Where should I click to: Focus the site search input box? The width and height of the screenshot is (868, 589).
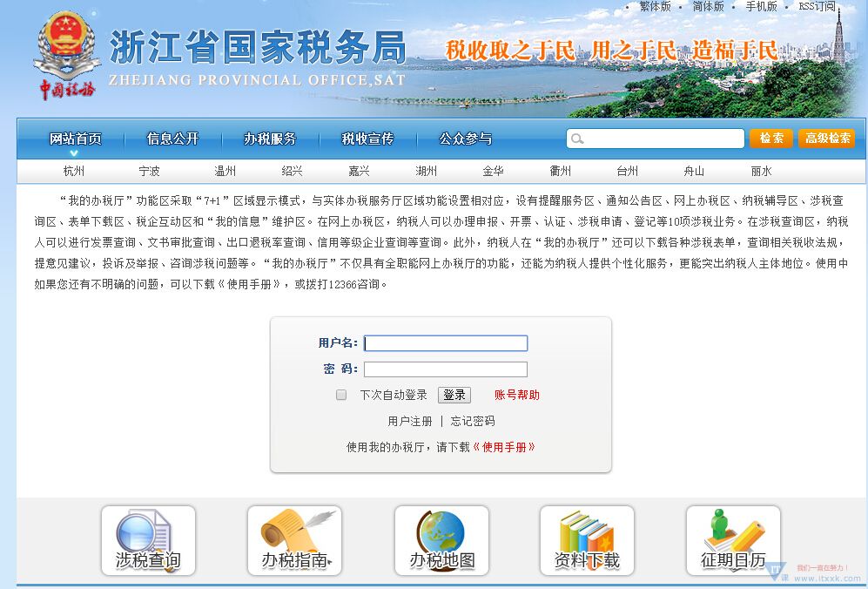click(x=656, y=139)
